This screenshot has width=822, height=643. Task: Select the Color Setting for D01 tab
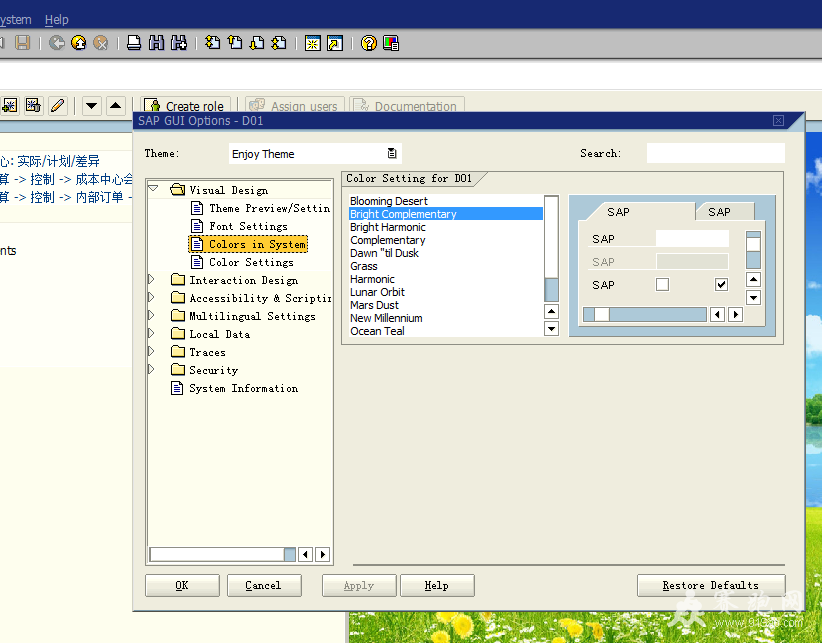click(409, 178)
